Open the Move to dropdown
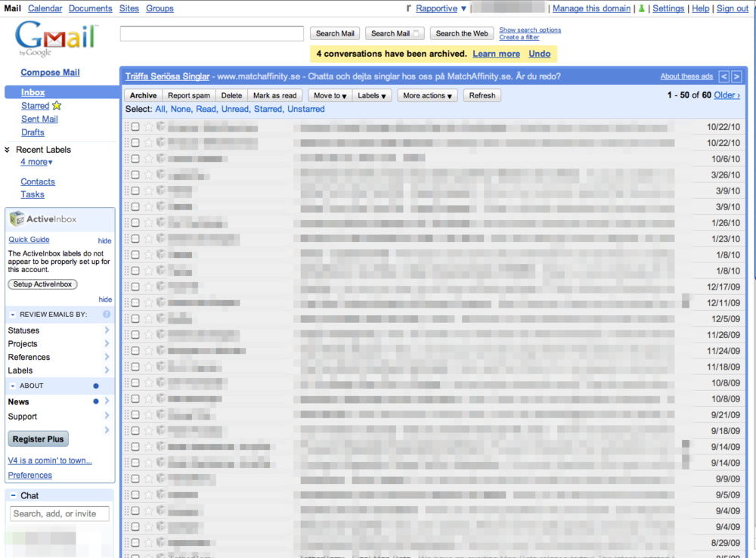The width and height of the screenshot is (756, 558). point(330,95)
